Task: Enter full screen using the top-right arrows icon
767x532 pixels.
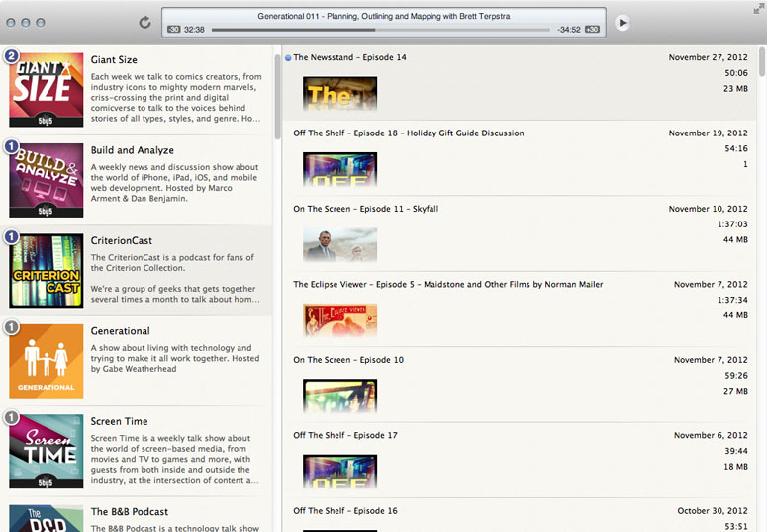Action: 758,7
